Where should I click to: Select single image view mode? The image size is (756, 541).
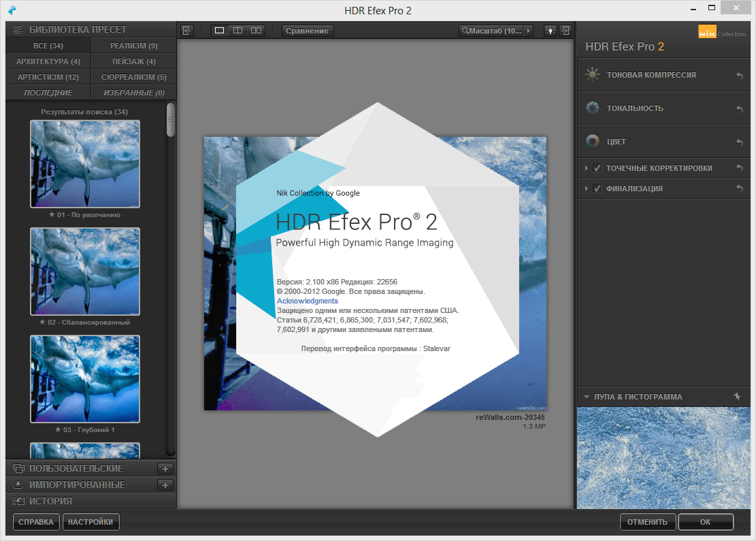pos(219,31)
